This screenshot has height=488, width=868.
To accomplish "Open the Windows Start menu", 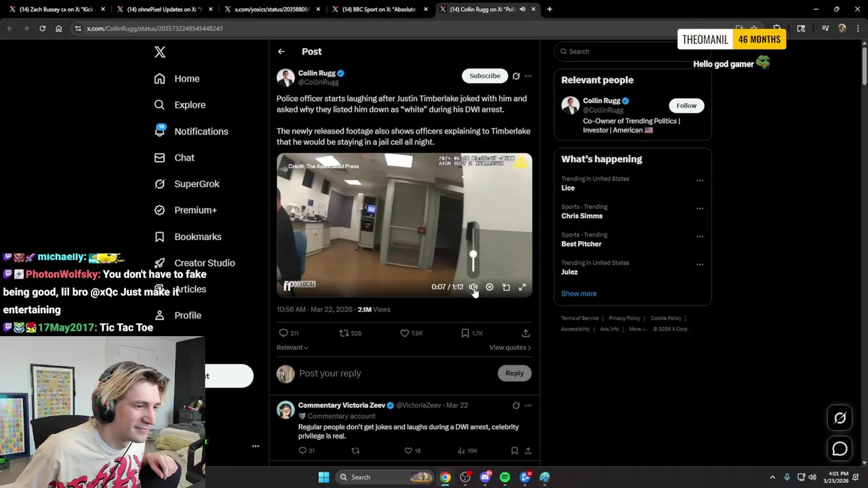I will tap(323, 477).
